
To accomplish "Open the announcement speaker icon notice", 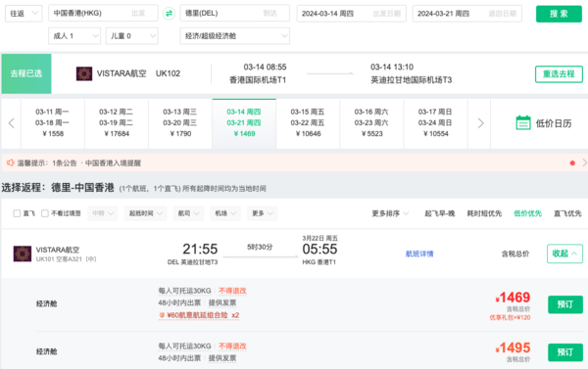I will coord(11,162).
